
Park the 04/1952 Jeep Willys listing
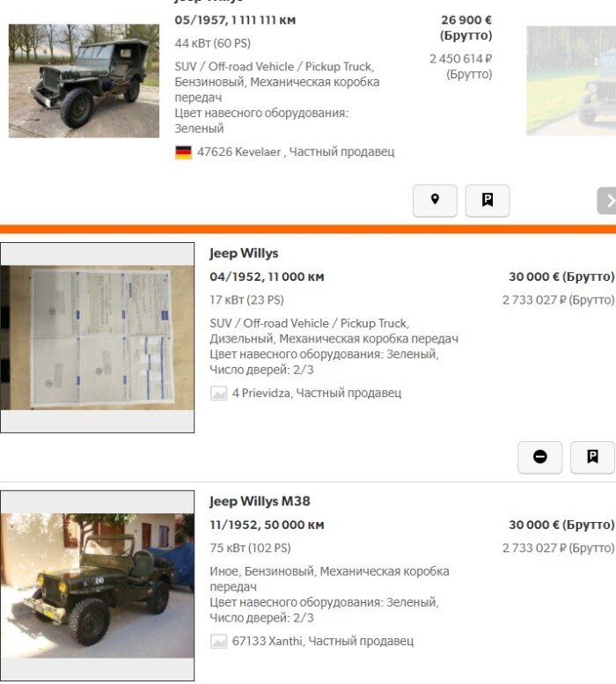592,457
